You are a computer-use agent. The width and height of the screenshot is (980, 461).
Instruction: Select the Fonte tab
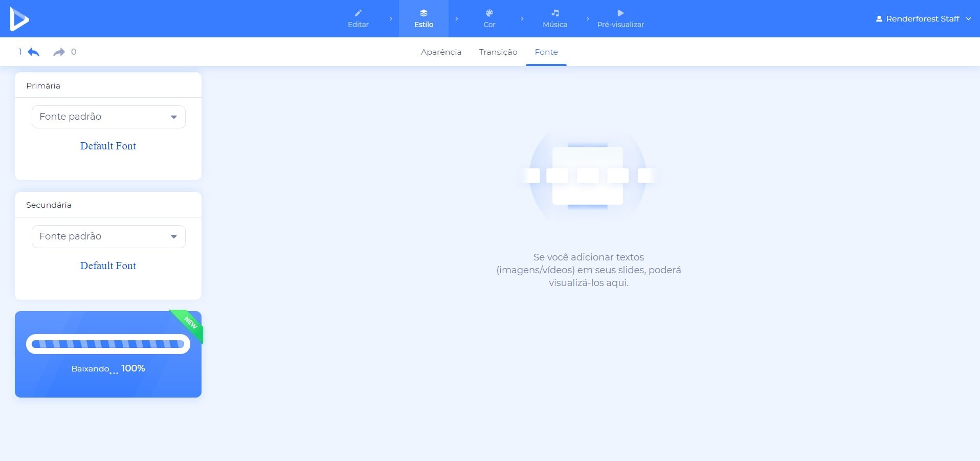click(546, 52)
